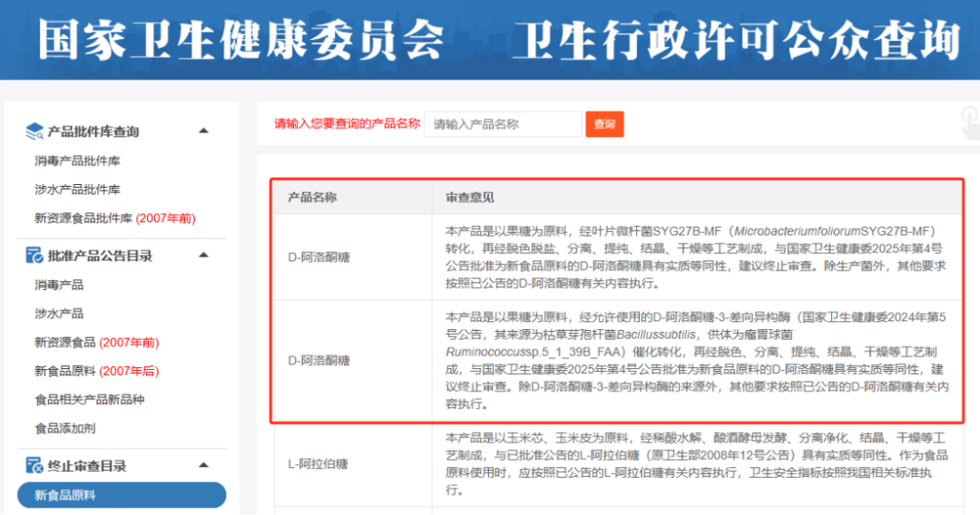Open 新资源食品批件库 (2007年前) link
The width and height of the screenshot is (980, 515).
click(114, 219)
